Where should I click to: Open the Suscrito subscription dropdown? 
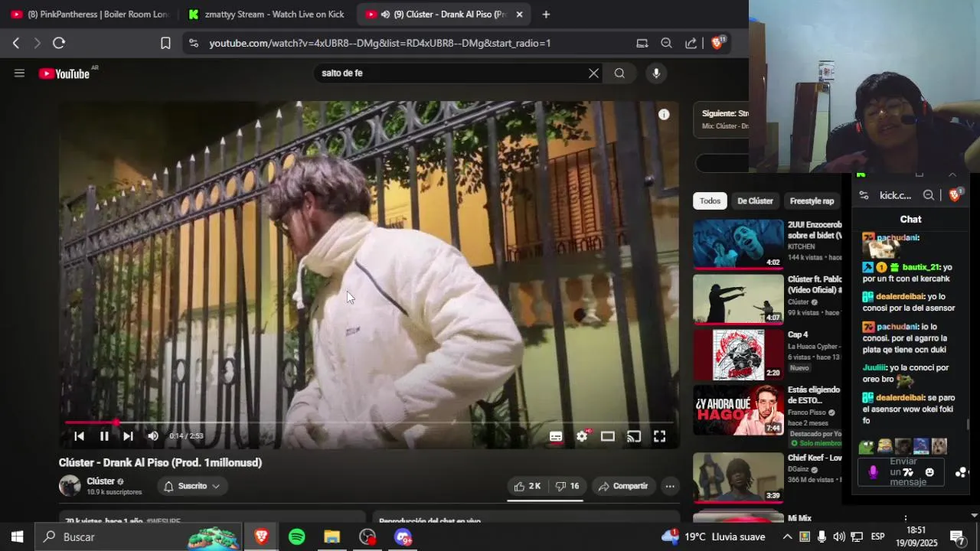192,486
